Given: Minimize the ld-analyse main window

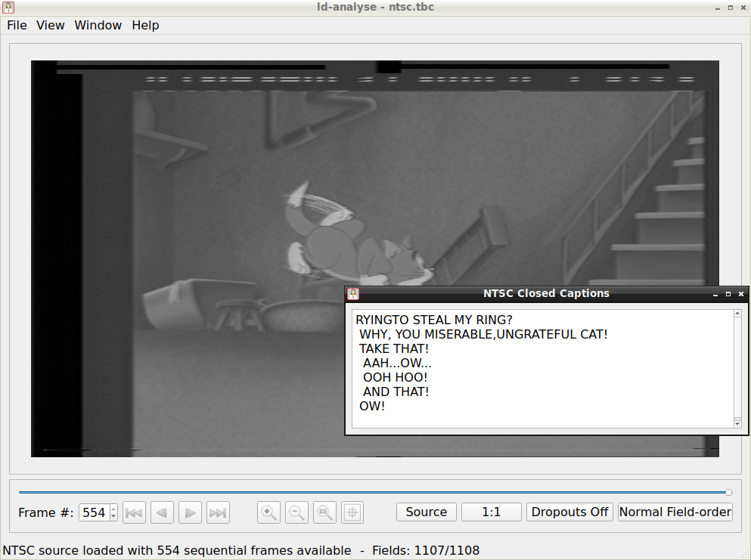Looking at the screenshot, I should tap(718, 8).
